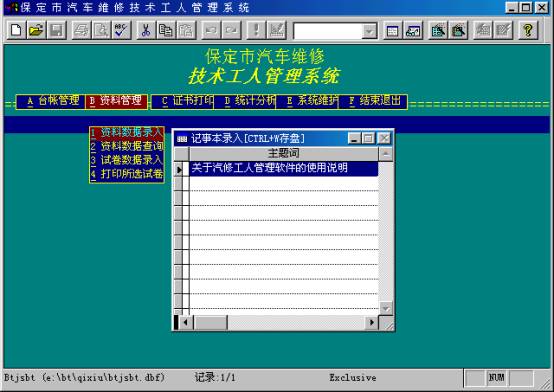Click the Cut scissors icon
The width and height of the screenshot is (554, 392).
(146, 30)
